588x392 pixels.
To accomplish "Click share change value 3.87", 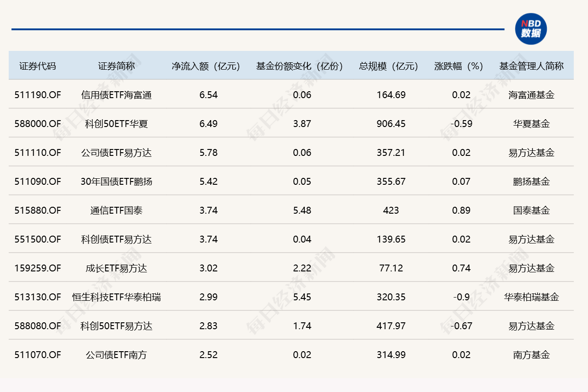I will (x=302, y=124).
